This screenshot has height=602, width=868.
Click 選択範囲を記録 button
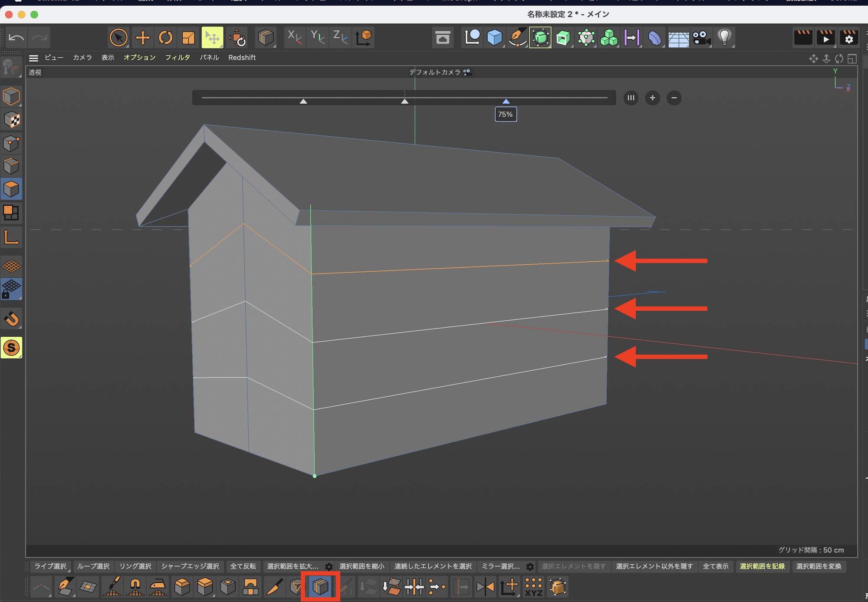762,566
